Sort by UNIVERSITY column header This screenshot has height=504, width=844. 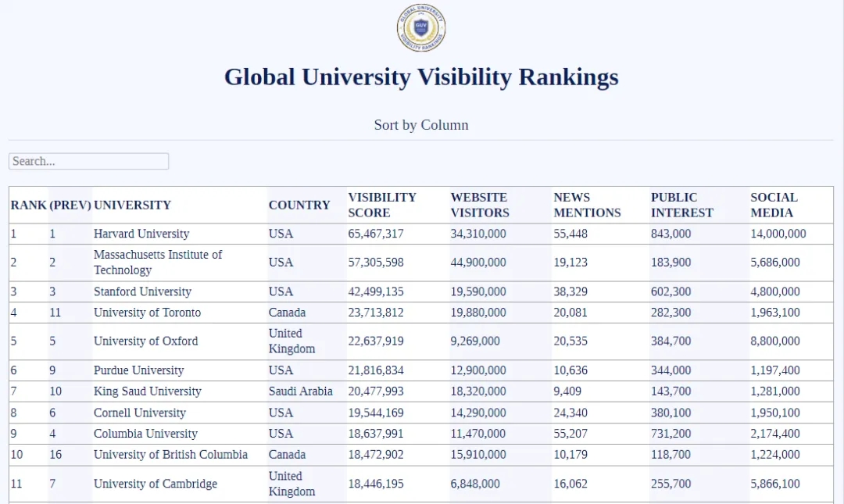132,205
